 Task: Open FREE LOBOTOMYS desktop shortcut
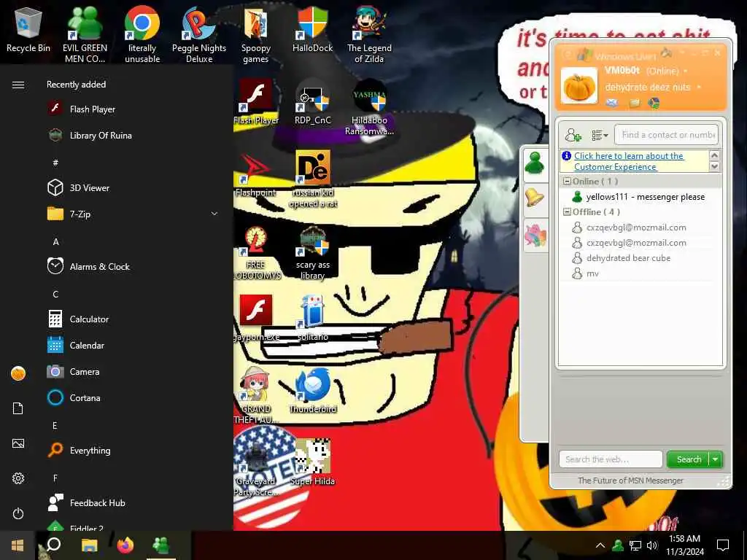click(x=256, y=252)
